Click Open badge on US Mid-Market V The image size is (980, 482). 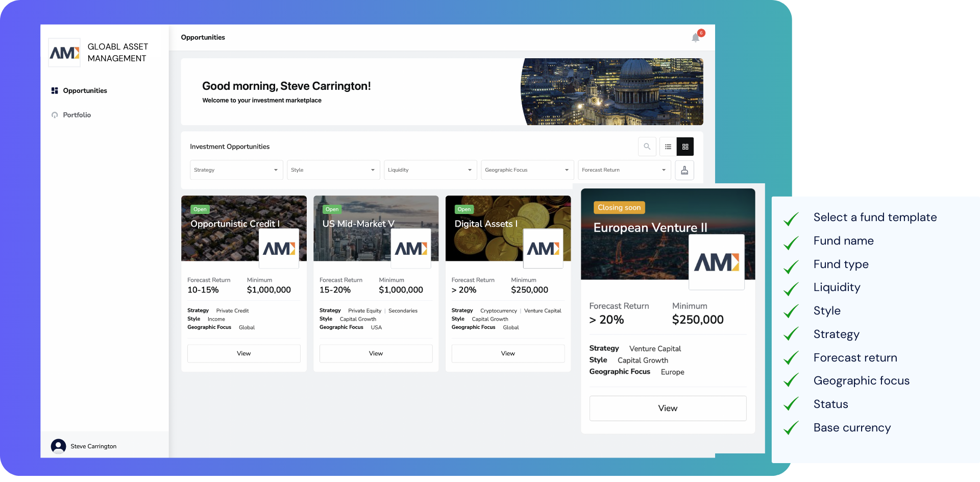(x=332, y=209)
